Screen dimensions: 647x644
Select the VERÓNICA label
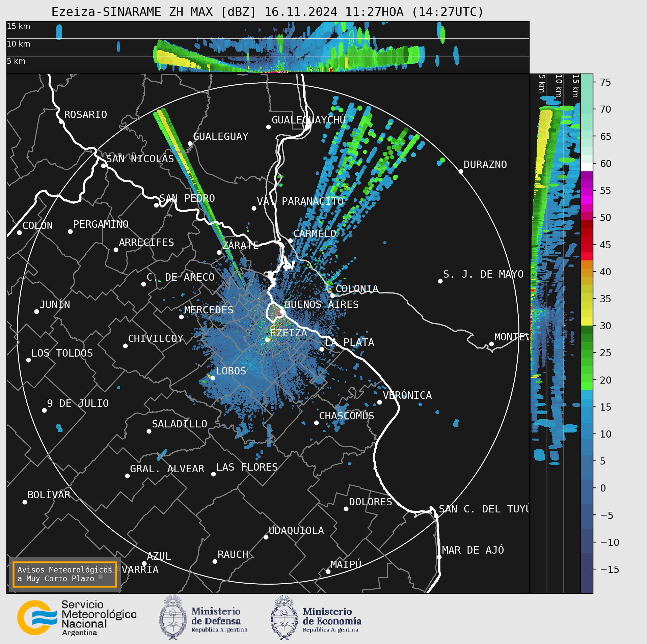[407, 395]
